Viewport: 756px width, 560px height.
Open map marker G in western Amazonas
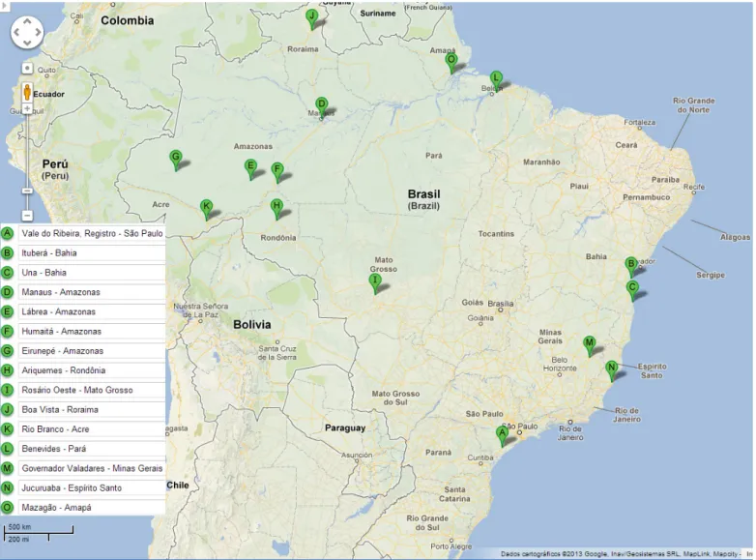pyautogui.click(x=176, y=161)
